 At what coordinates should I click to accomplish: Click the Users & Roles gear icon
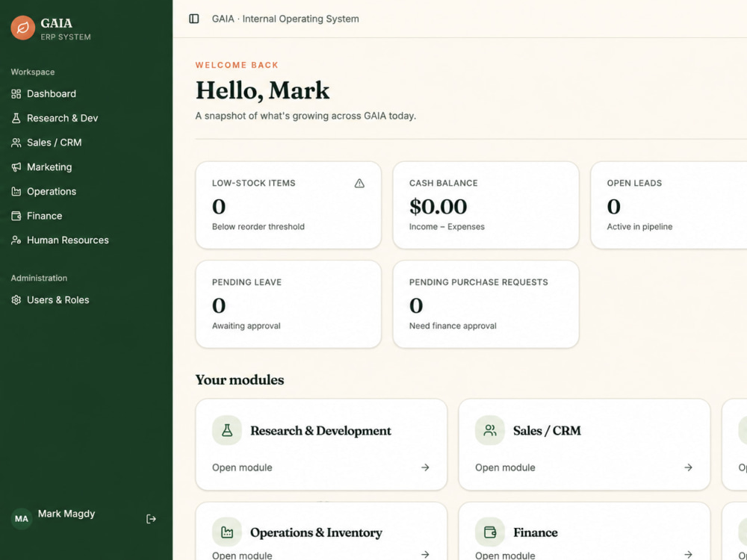(x=16, y=300)
